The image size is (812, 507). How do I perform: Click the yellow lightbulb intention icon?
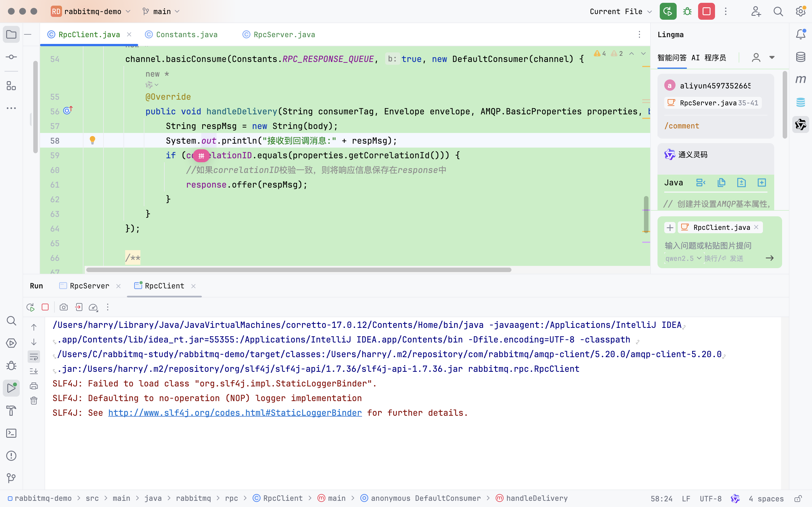click(92, 140)
